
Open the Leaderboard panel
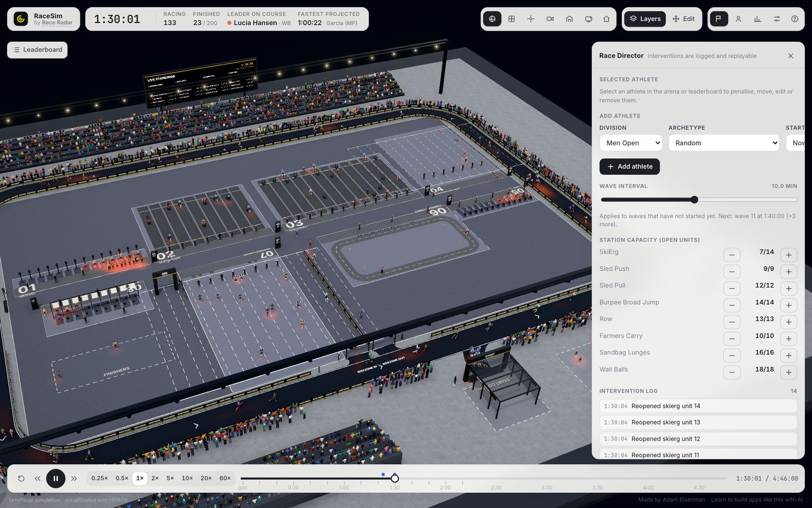pyautogui.click(x=38, y=50)
